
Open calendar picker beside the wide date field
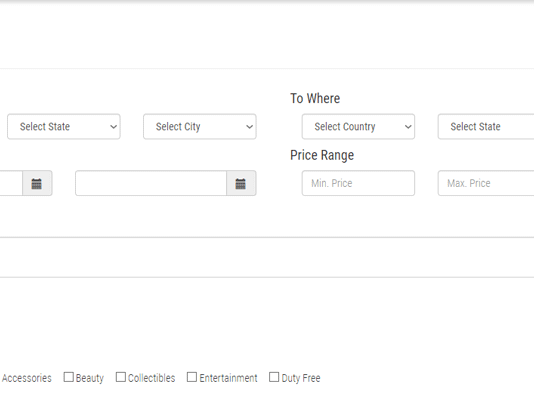point(241,183)
